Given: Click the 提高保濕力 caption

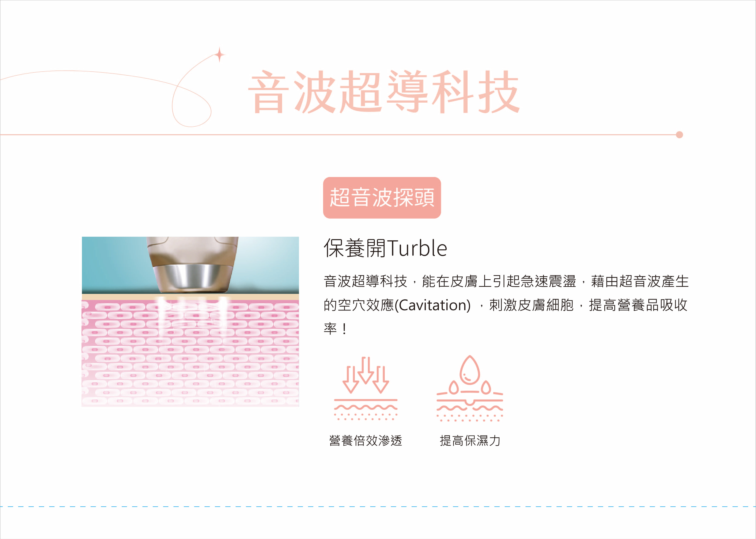Looking at the screenshot, I should 470,441.
